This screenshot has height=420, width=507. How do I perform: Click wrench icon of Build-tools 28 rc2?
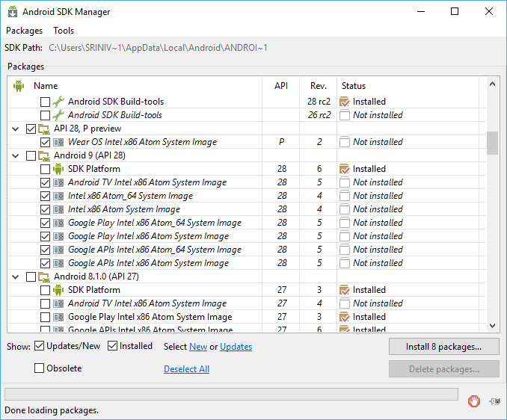pos(58,102)
